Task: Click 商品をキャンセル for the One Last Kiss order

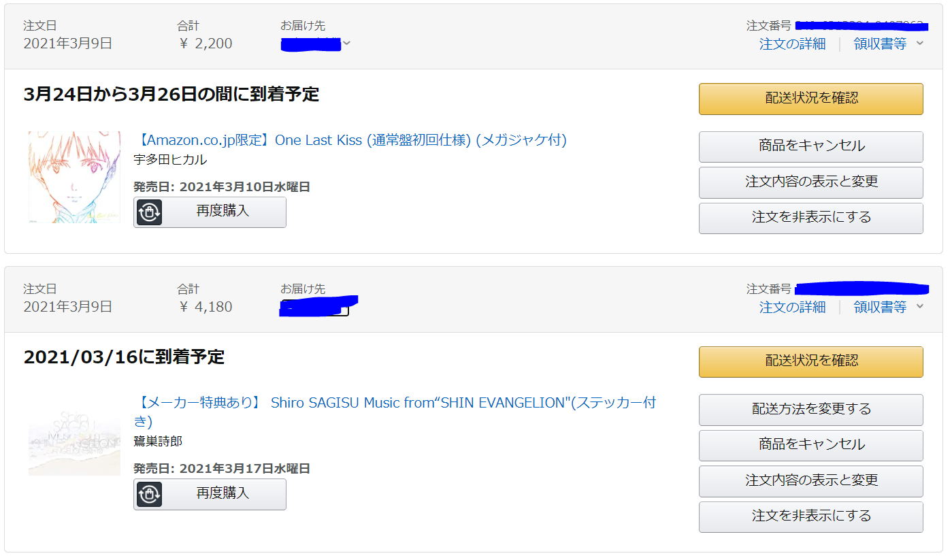Action: (810, 146)
